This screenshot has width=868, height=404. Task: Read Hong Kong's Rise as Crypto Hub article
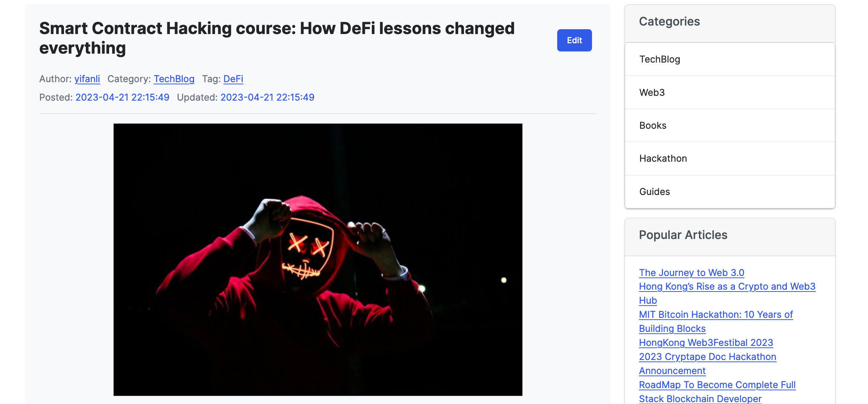pos(727,293)
